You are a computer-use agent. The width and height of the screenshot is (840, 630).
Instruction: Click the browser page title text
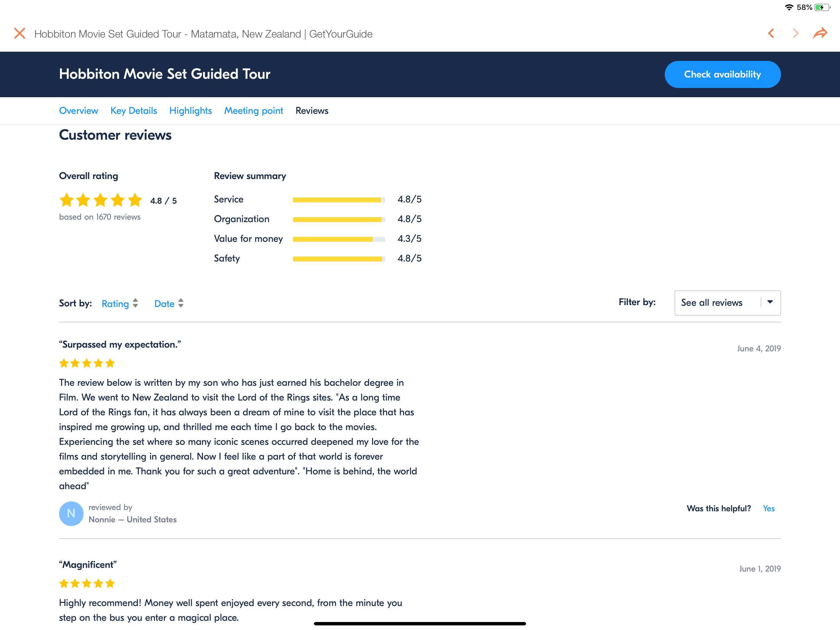tap(203, 34)
